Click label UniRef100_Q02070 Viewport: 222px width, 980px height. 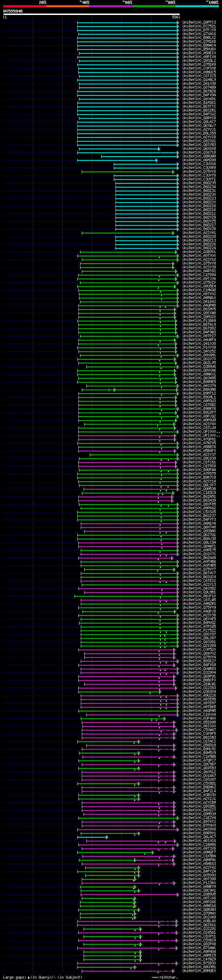199,359
